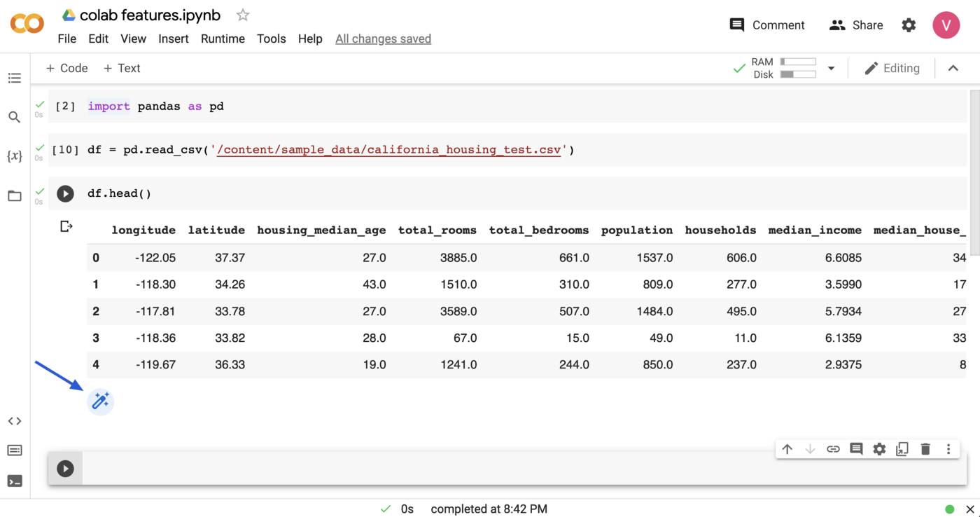980x517 pixels.
Task: Open the Editing mode dropdown
Action: tap(892, 68)
